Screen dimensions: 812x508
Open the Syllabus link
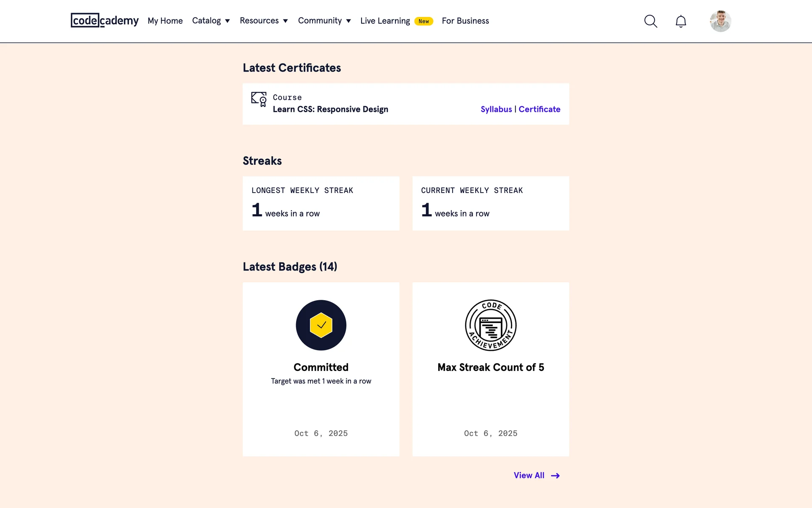[x=496, y=109]
